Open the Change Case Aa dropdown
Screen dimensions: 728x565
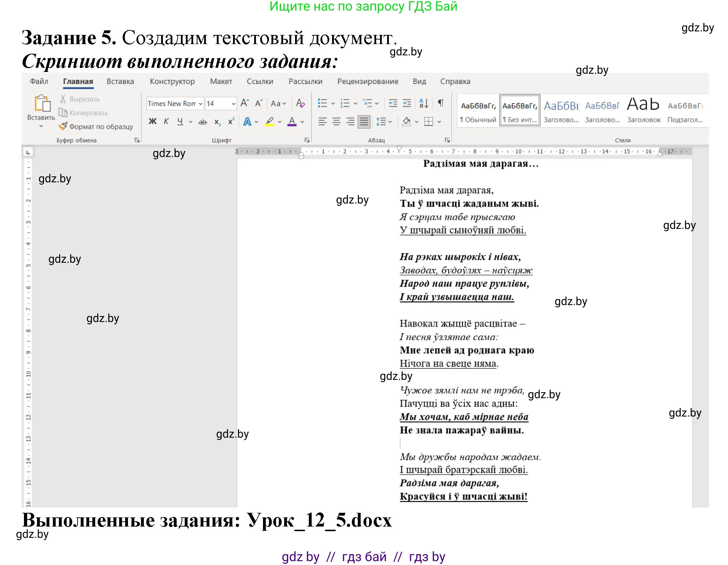(278, 104)
